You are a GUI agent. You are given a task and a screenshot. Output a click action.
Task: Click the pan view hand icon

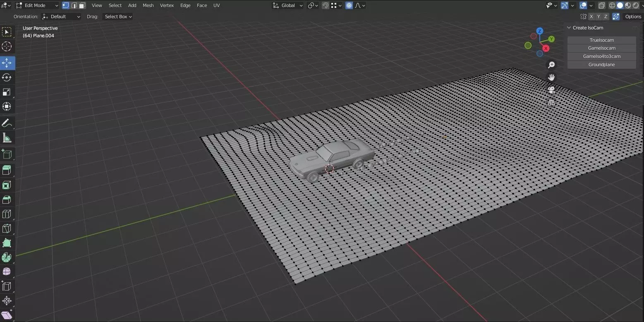551,77
